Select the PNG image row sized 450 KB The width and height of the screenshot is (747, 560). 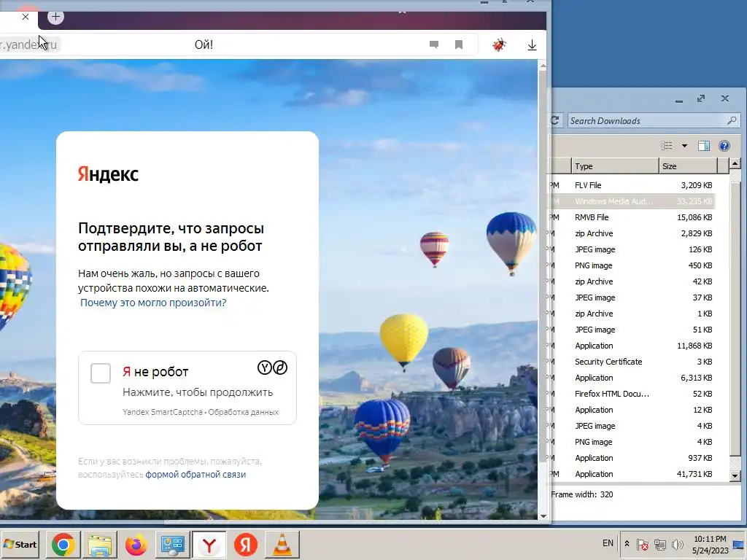[632, 265]
